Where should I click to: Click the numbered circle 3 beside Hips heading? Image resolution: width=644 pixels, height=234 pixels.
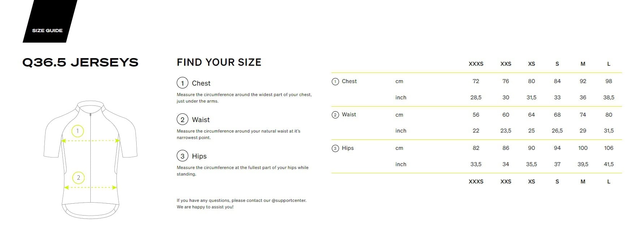183,156
